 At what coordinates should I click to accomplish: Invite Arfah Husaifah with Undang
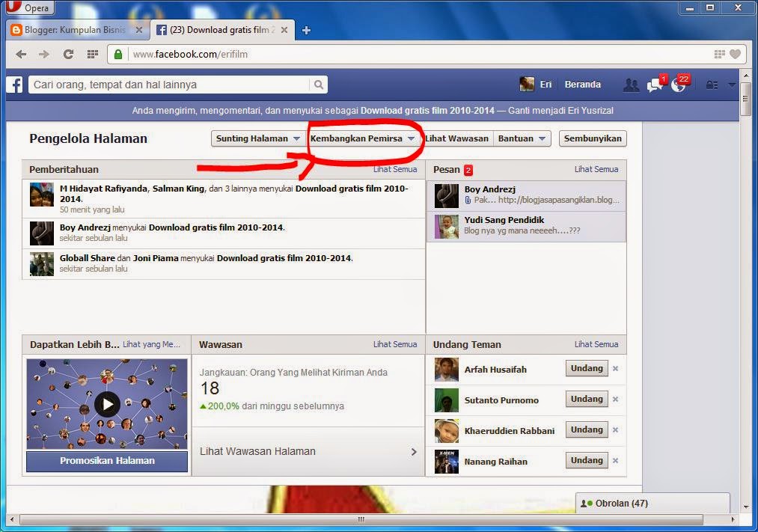click(587, 368)
